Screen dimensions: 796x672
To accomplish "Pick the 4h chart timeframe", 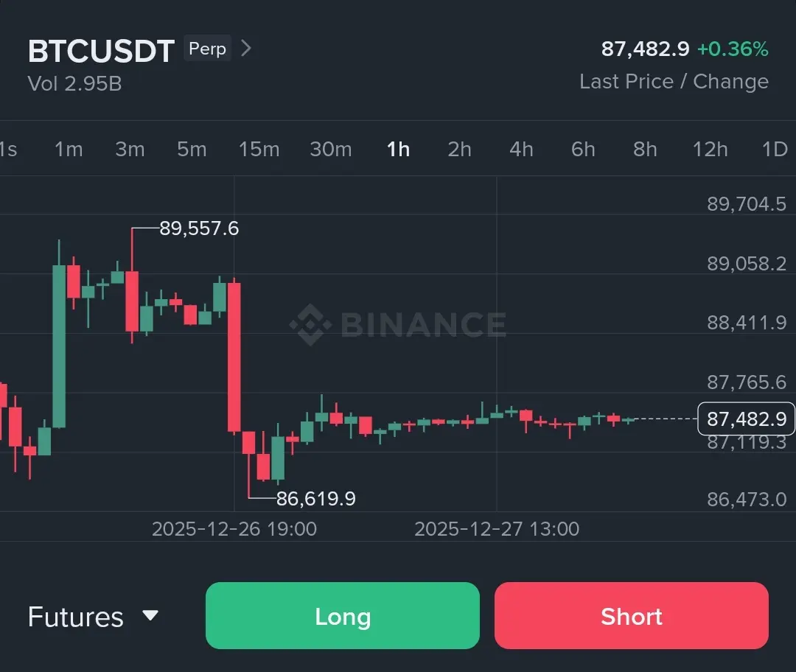I will (521, 149).
